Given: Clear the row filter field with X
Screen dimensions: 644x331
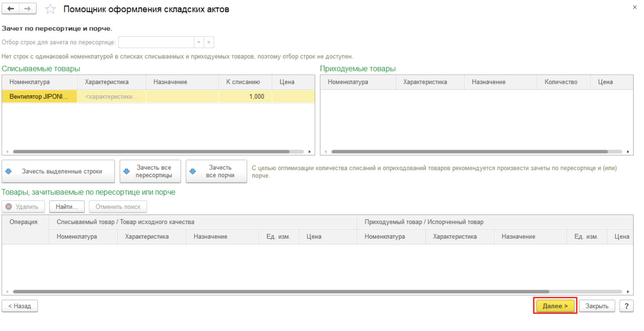Looking at the screenshot, I should 209,42.
